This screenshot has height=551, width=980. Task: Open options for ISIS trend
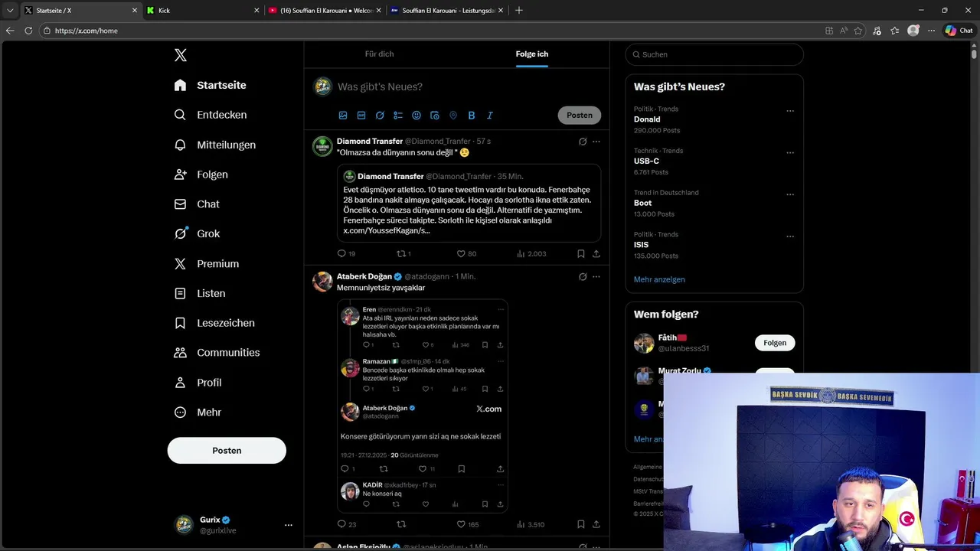coord(790,236)
